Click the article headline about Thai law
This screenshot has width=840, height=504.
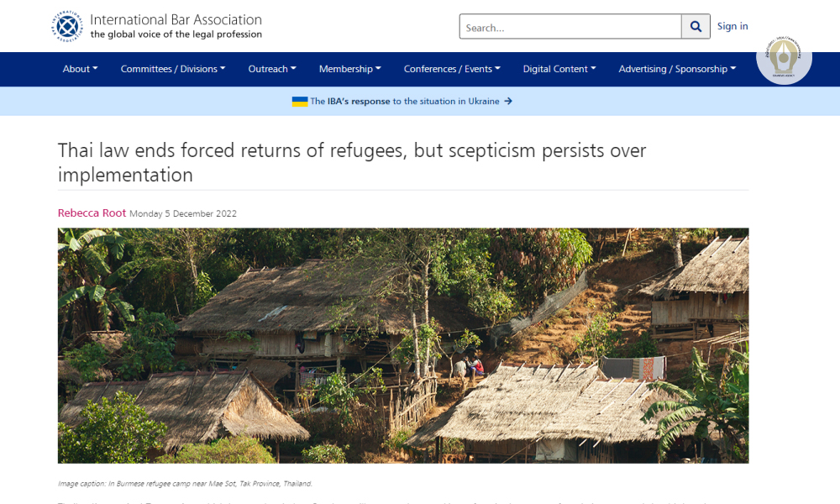[352, 163]
